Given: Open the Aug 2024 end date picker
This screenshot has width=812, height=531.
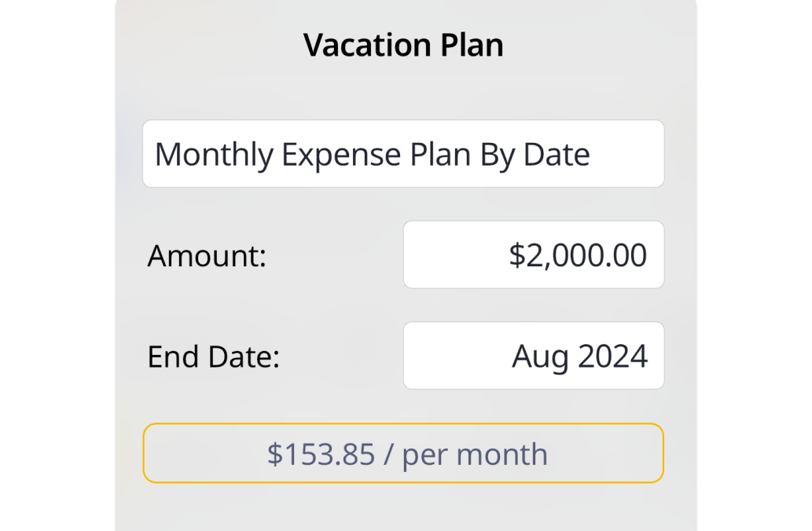Looking at the screenshot, I should (x=533, y=356).
